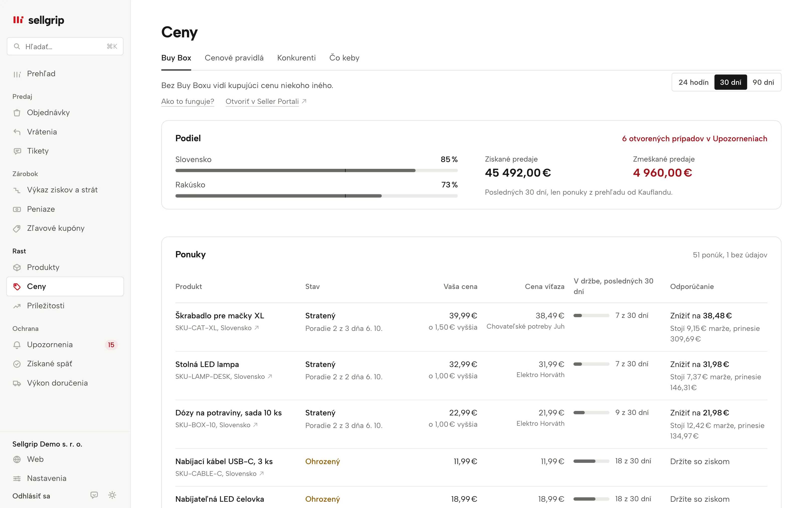Open the Zľavové kupóny tag icon

(17, 229)
